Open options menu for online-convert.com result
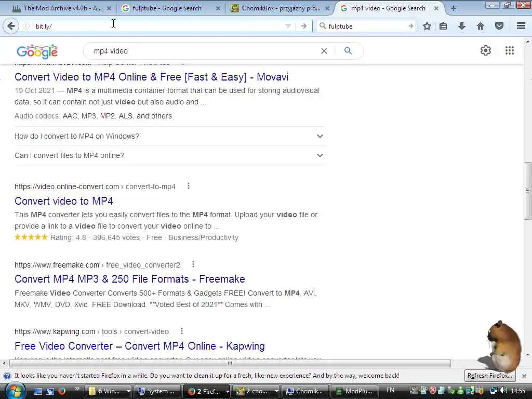This screenshot has width=532, height=399. pyautogui.click(x=188, y=186)
